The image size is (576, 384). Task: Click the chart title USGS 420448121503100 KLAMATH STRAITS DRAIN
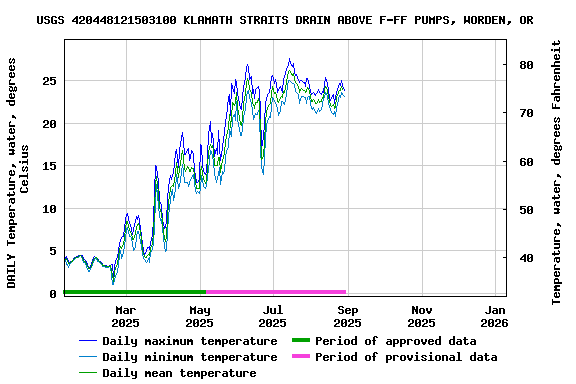[285, 20]
